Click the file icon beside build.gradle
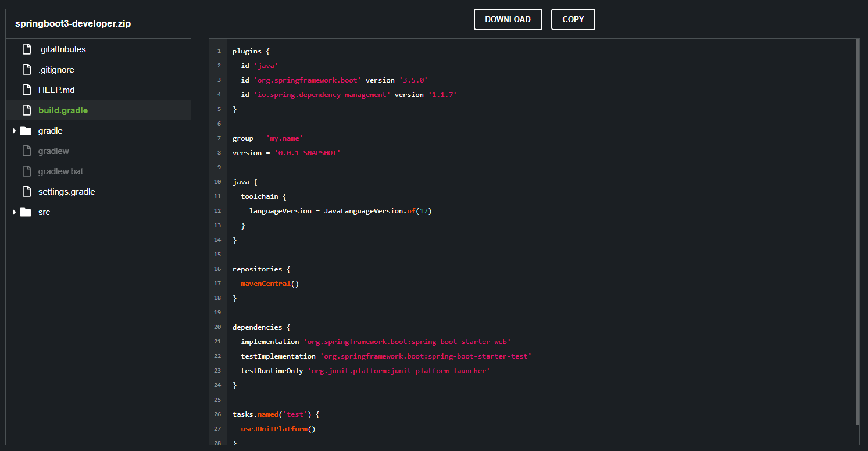Image resolution: width=868 pixels, height=451 pixels. click(x=26, y=110)
